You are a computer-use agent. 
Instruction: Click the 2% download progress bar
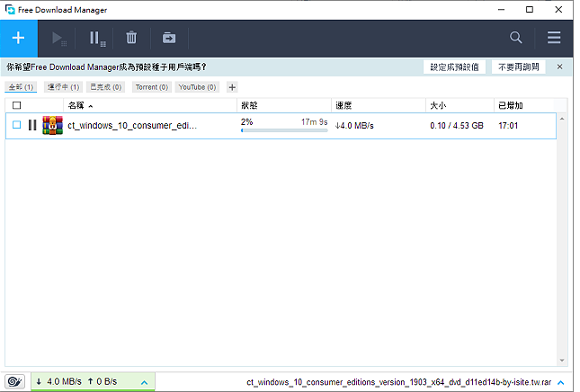click(x=284, y=130)
